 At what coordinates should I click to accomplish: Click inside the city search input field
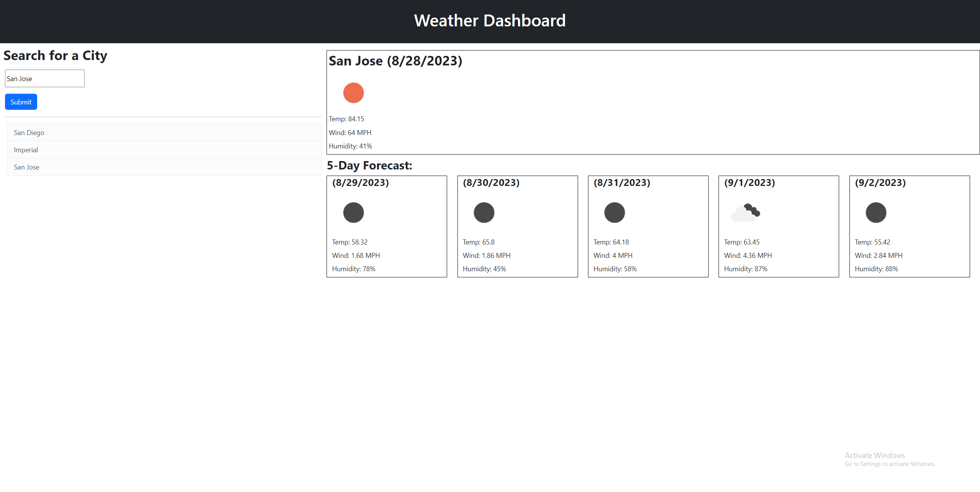44,78
